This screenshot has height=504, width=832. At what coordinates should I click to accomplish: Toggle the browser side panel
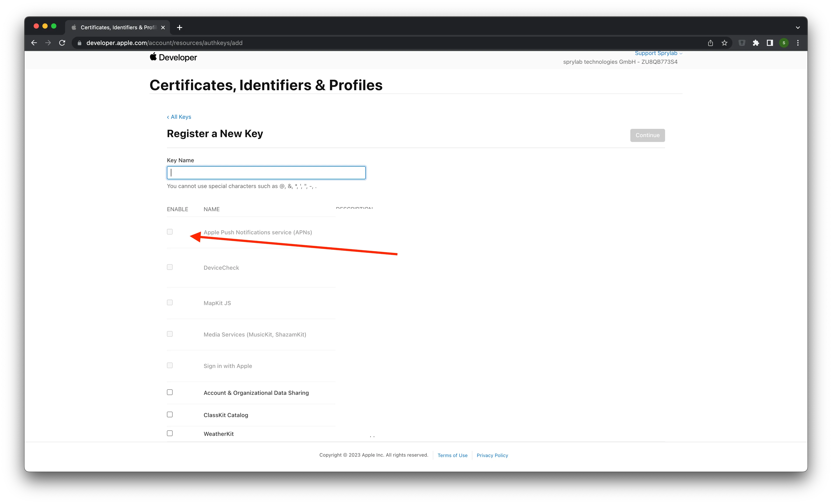coord(770,43)
